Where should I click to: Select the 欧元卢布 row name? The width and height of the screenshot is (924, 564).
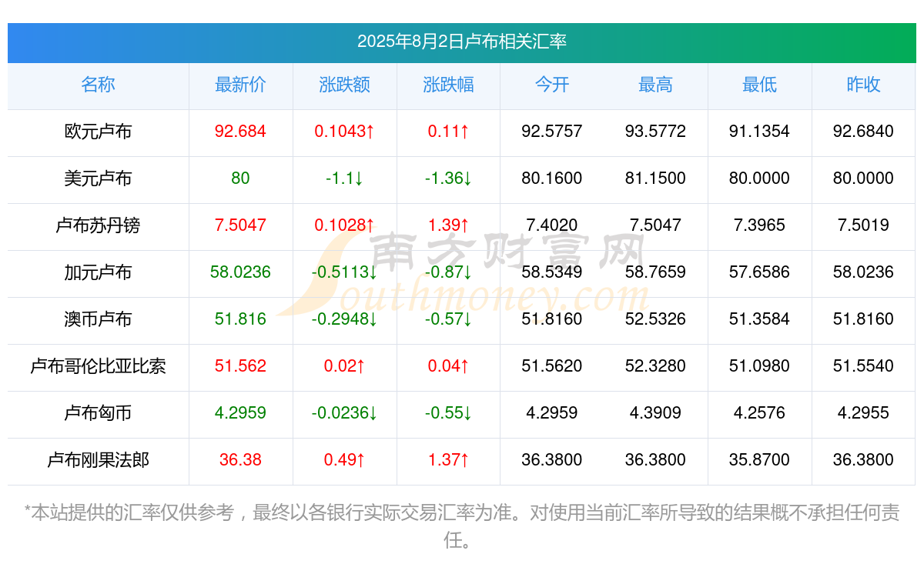[99, 132]
